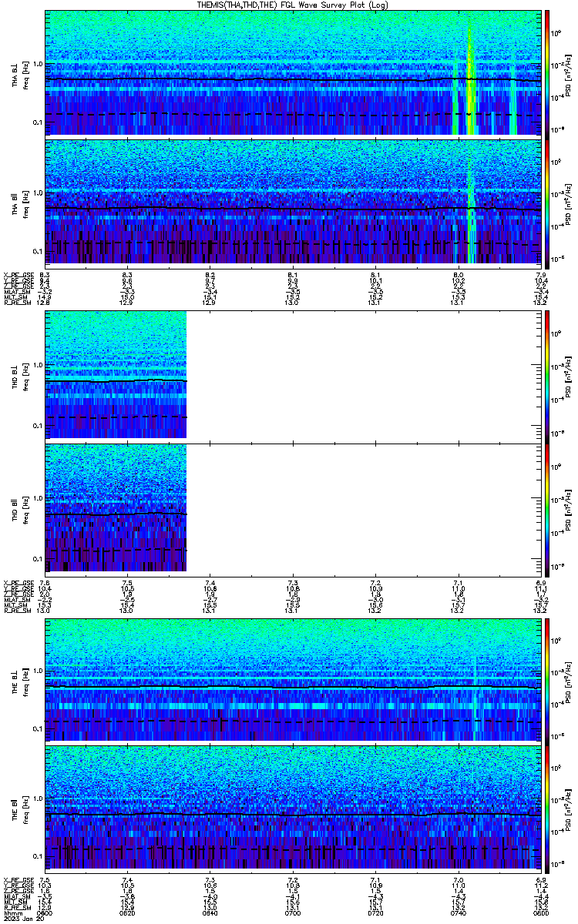The width and height of the screenshot is (578, 924).
Task: Click the THEMIS FGL Wave Survey Plot title
Action: click(292, 5)
